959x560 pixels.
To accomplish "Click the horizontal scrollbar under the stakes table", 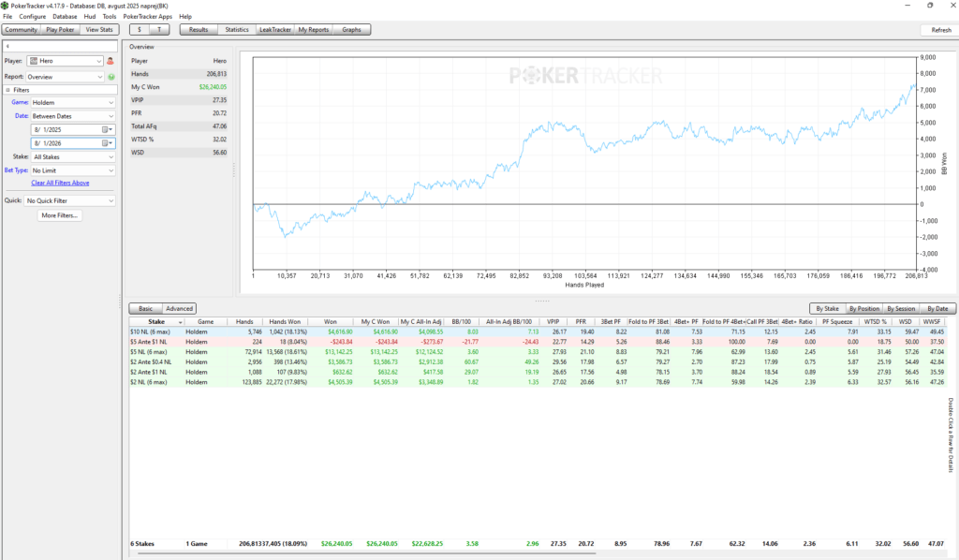I will [x=367, y=553].
